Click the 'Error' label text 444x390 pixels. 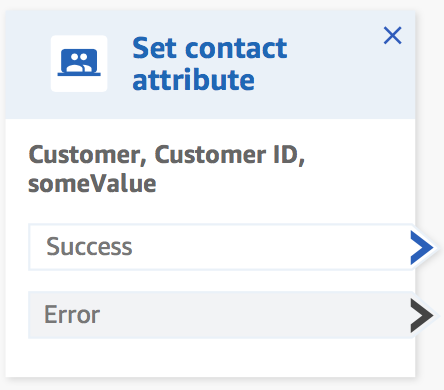click(72, 314)
